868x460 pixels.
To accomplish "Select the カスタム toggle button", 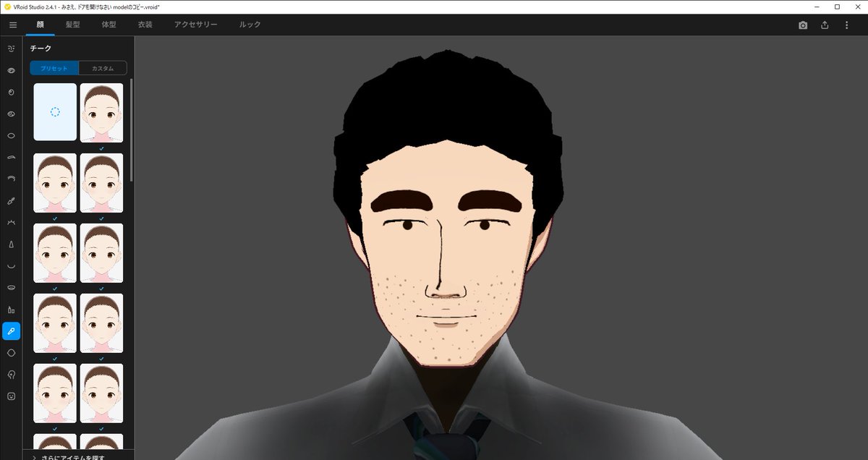I will [x=103, y=68].
